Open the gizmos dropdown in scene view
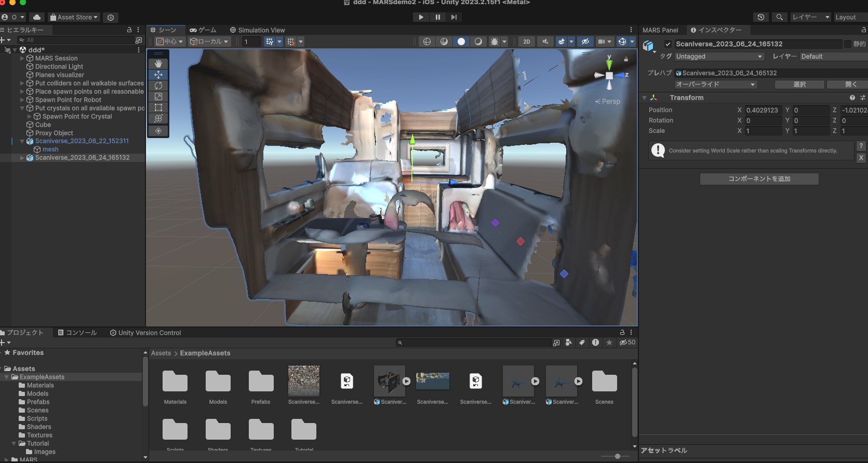 pos(632,42)
